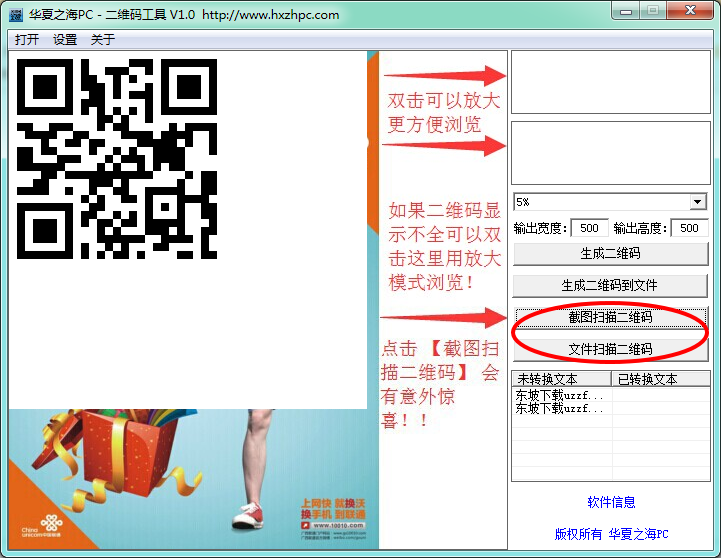The image size is (721, 558).
Task: Click the 截图扫描二维码 button
Action: point(610,317)
